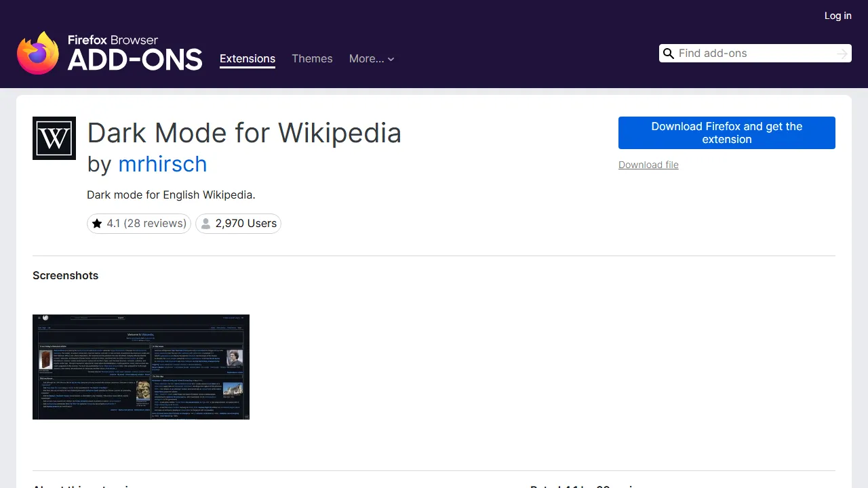This screenshot has width=868, height=488.
Task: Click the star icon in the reviews badge
Action: click(x=97, y=223)
